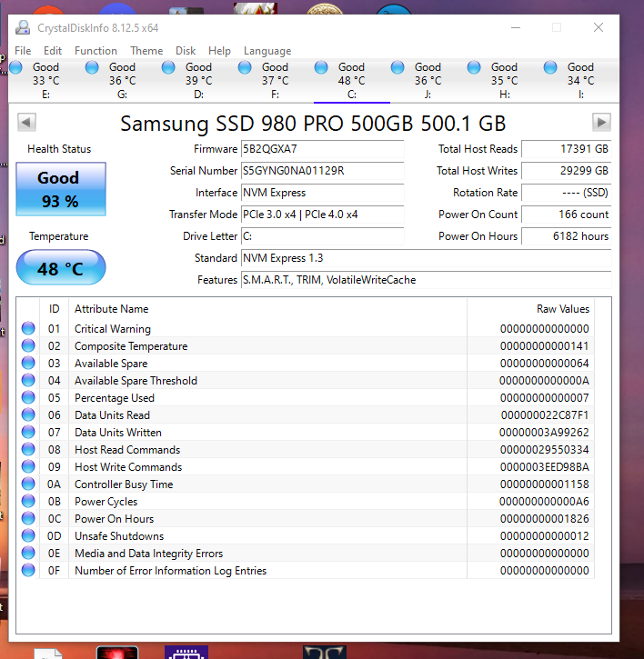Click the status icon for Controller Busy Time
Image resolution: width=644 pixels, height=659 pixels.
[28, 484]
